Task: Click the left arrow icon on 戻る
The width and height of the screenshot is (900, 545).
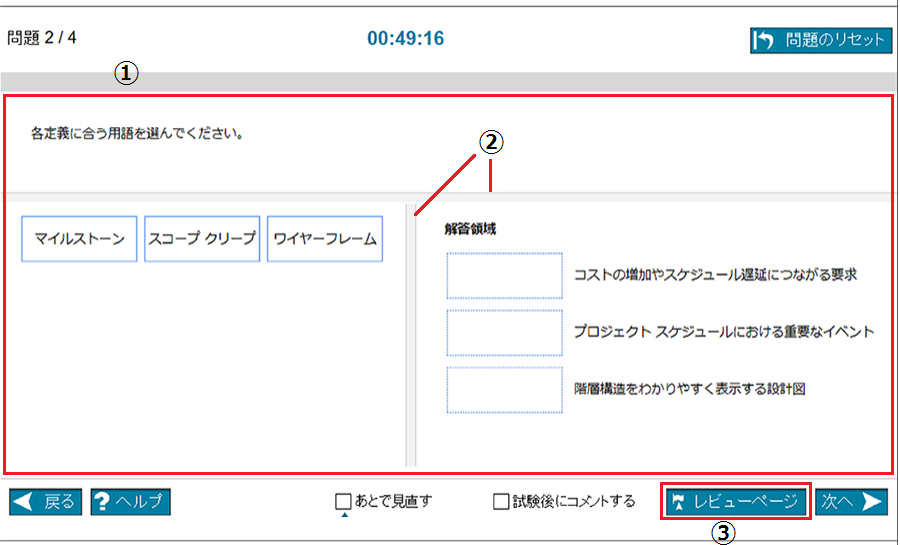Action: 26,502
